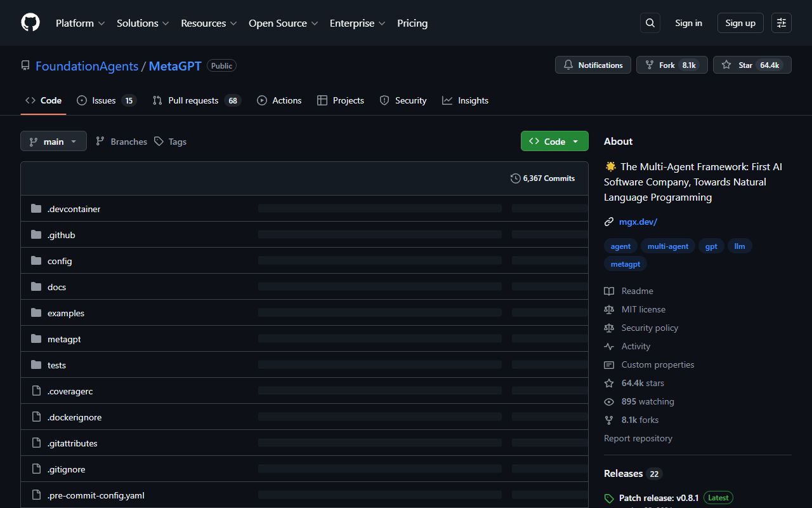The height and width of the screenshot is (508, 812).
Task: Click the Pricing menu item
Action: pos(412,23)
